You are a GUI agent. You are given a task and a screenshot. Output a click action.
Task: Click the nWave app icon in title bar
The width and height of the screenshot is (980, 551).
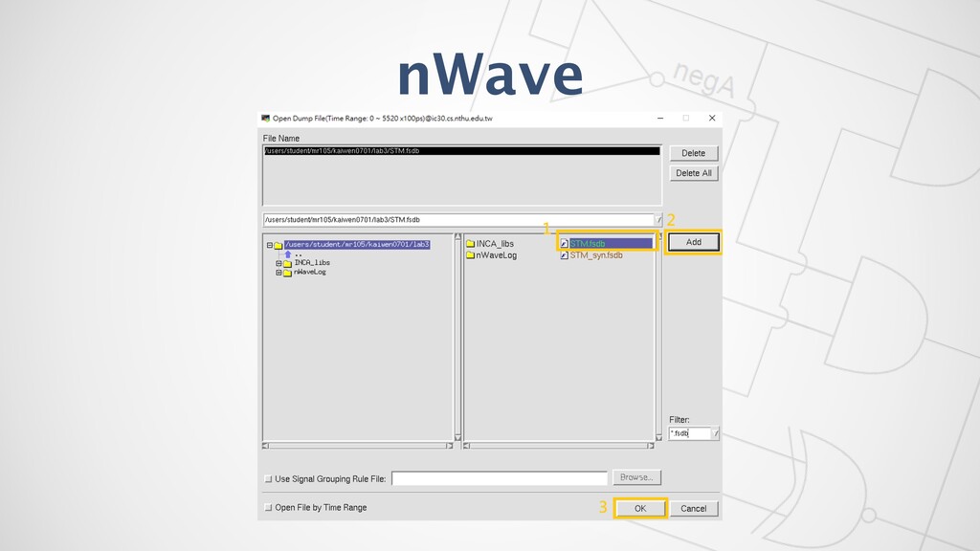click(266, 118)
